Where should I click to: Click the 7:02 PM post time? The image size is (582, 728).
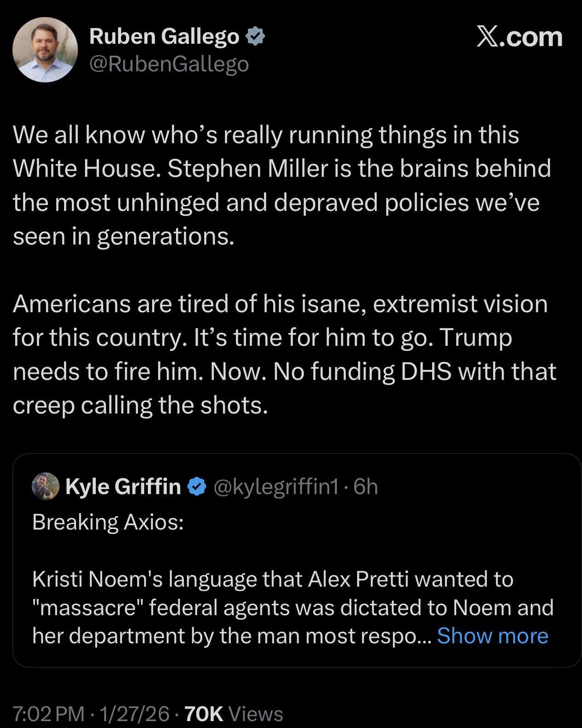click(x=49, y=713)
